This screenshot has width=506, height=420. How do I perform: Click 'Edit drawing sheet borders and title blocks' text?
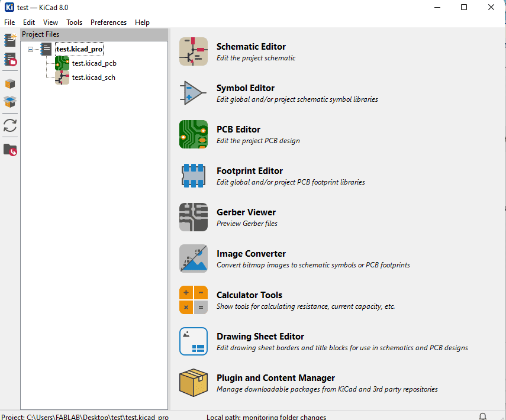click(x=342, y=348)
